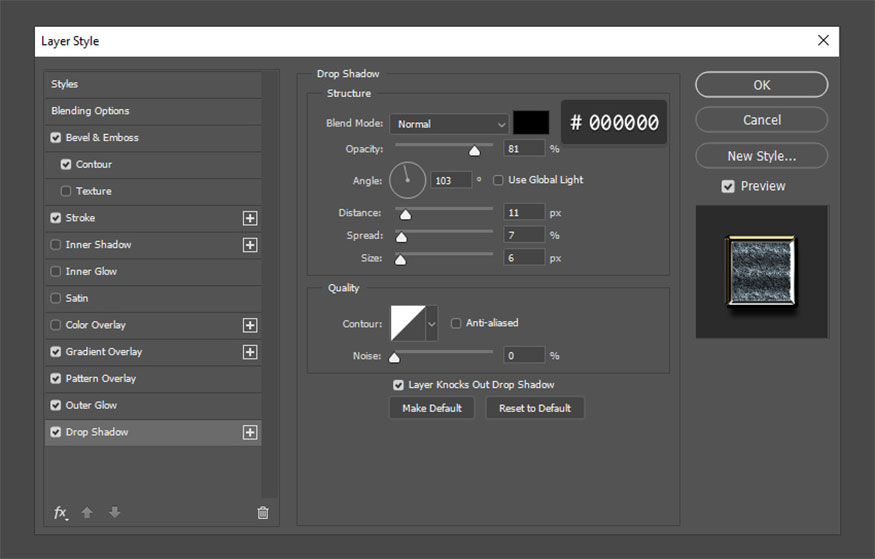
Task: Enable the Inner Shadow checkbox
Action: pos(56,244)
